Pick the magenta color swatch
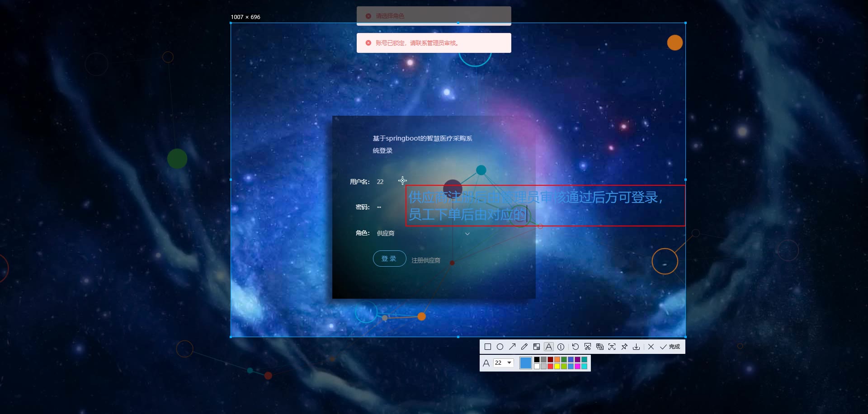This screenshot has width=868, height=414. [x=578, y=366]
